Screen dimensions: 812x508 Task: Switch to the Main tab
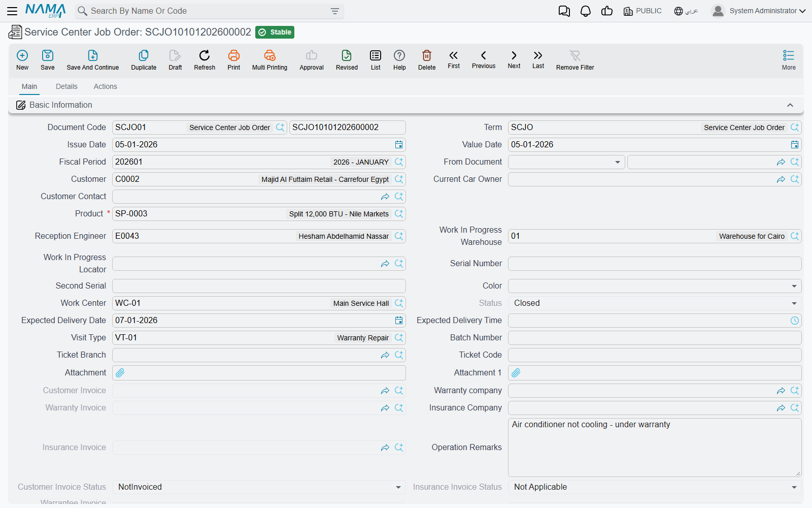pos(29,86)
